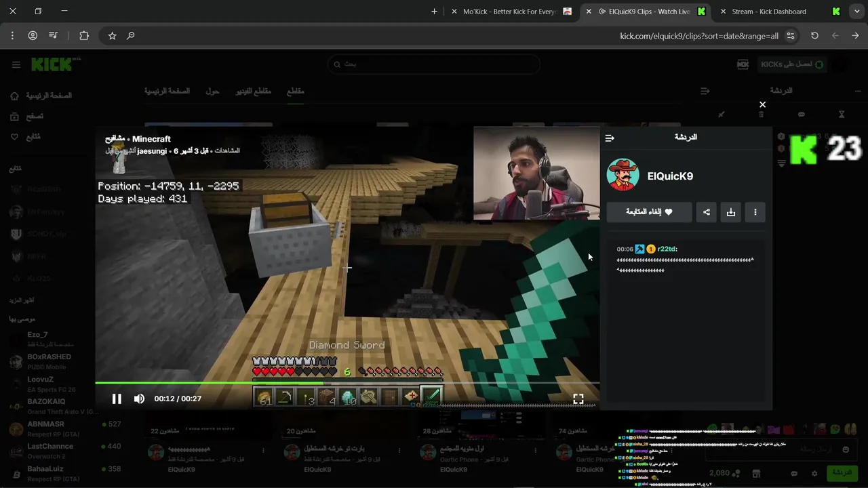Open the home page sidebar item
The image size is (868, 488).
tap(41, 96)
